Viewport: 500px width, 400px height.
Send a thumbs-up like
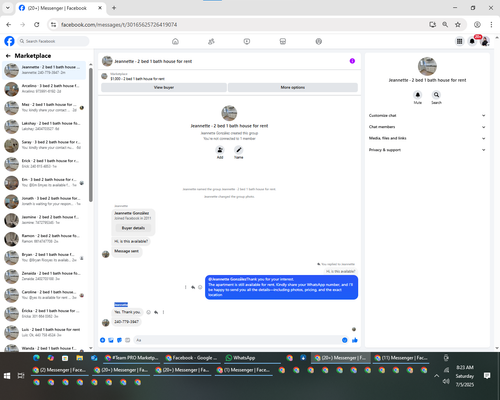355,340
